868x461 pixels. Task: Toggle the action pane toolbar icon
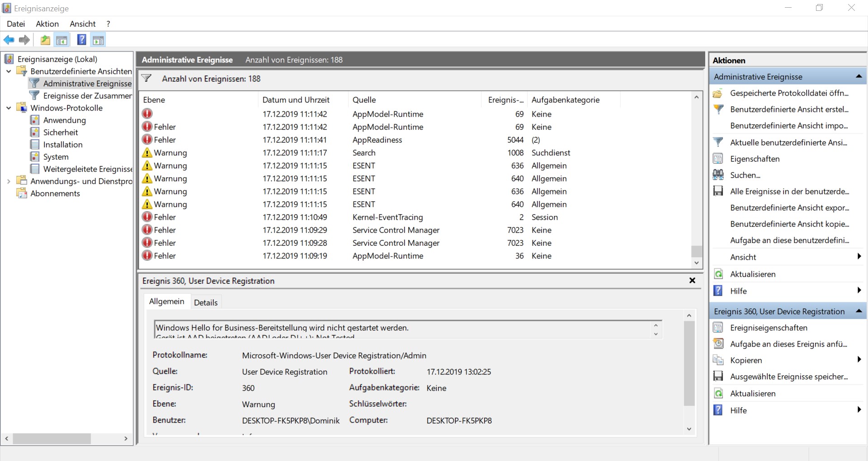(x=98, y=40)
